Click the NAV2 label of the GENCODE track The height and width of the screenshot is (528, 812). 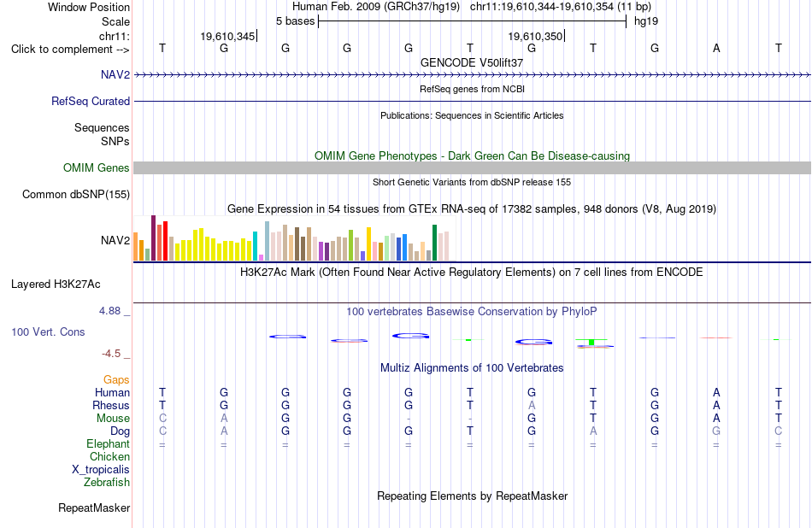pyautogui.click(x=115, y=74)
